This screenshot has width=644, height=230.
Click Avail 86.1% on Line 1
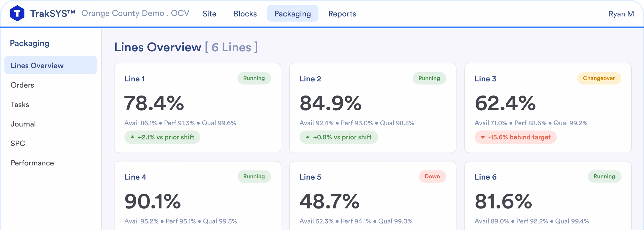pos(141,123)
